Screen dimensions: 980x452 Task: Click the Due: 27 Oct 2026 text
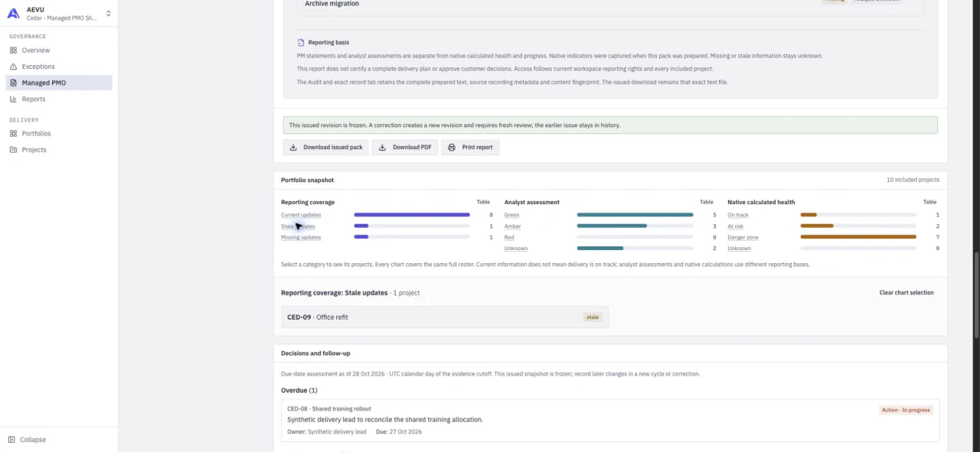399,432
